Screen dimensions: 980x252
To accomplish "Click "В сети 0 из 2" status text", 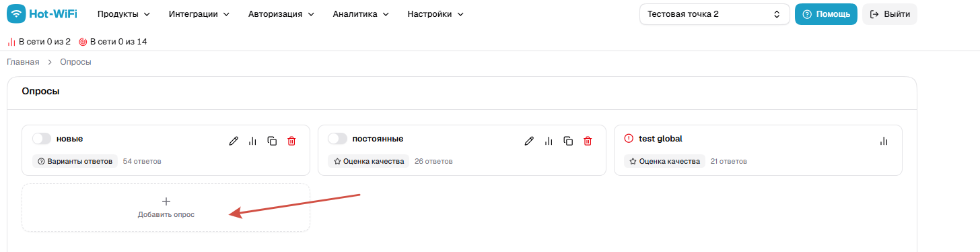I will click(44, 42).
